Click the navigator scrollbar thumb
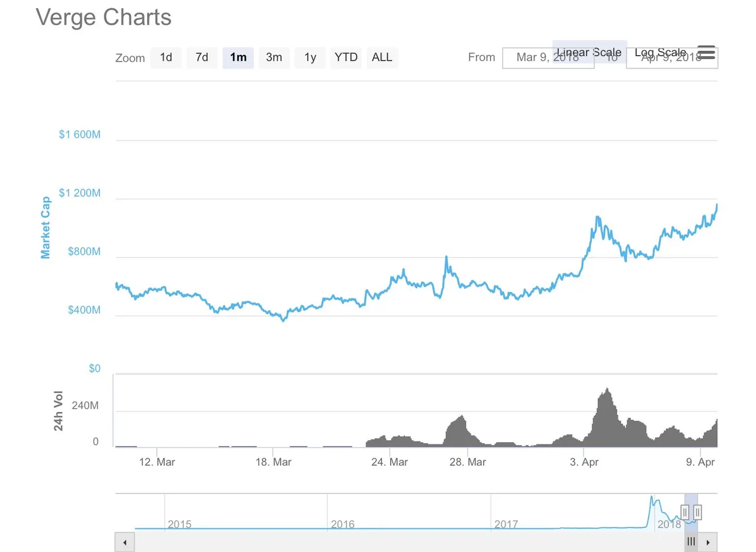The height and width of the screenshot is (552, 756). click(691, 542)
